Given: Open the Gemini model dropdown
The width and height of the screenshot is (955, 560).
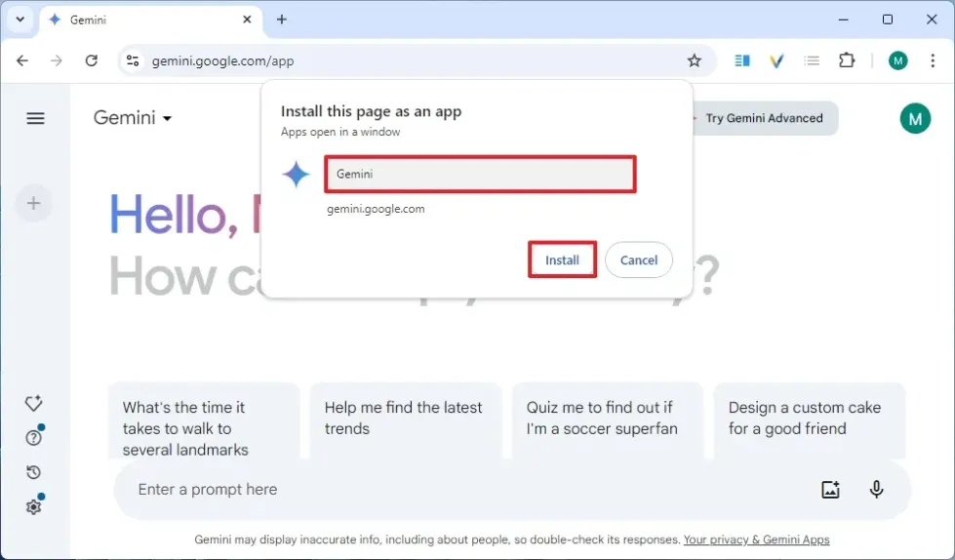Looking at the screenshot, I should (x=132, y=118).
